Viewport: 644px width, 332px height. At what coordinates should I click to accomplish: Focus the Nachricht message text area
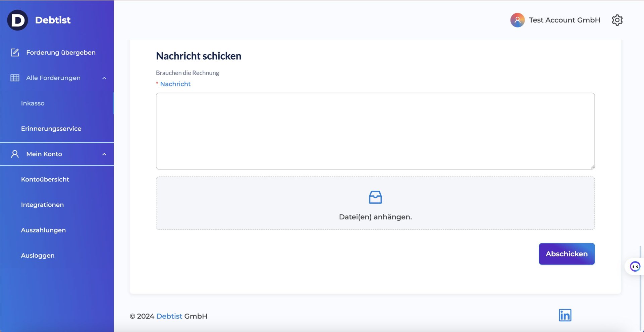coord(375,131)
